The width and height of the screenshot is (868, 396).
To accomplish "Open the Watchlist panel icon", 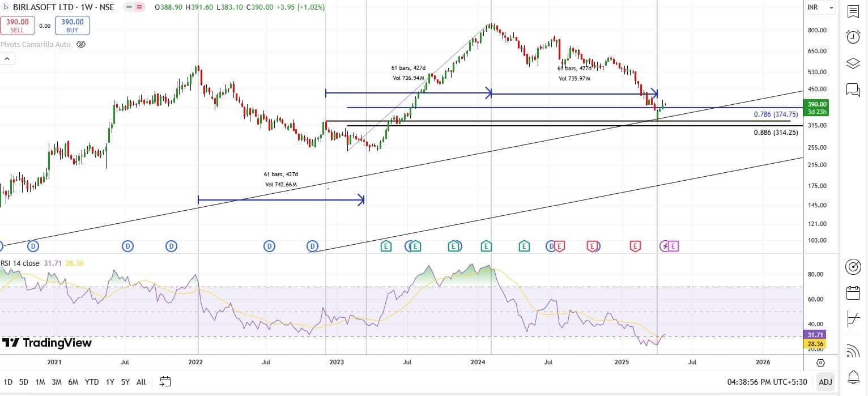I will [x=853, y=11].
